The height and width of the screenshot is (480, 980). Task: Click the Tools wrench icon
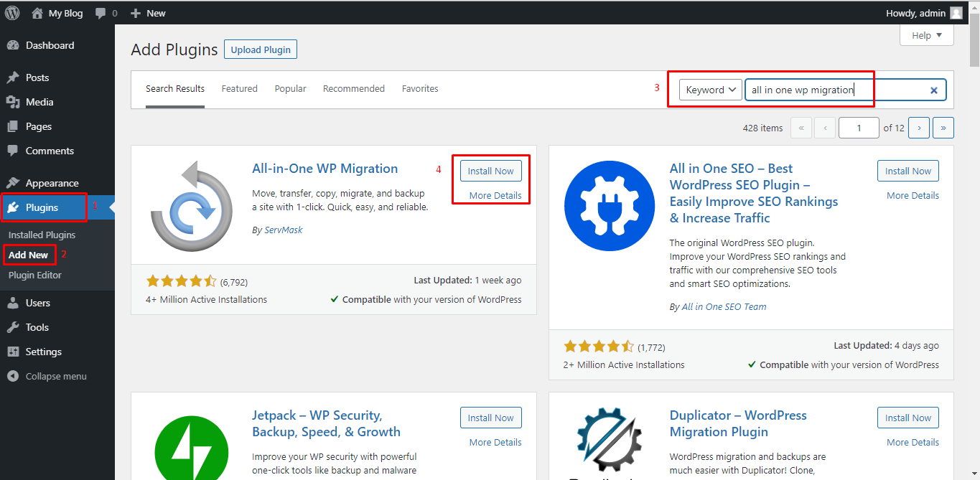pos(13,327)
